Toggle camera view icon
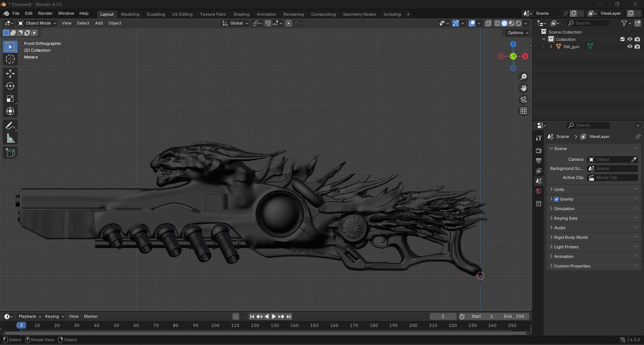644x345 pixels. click(524, 99)
